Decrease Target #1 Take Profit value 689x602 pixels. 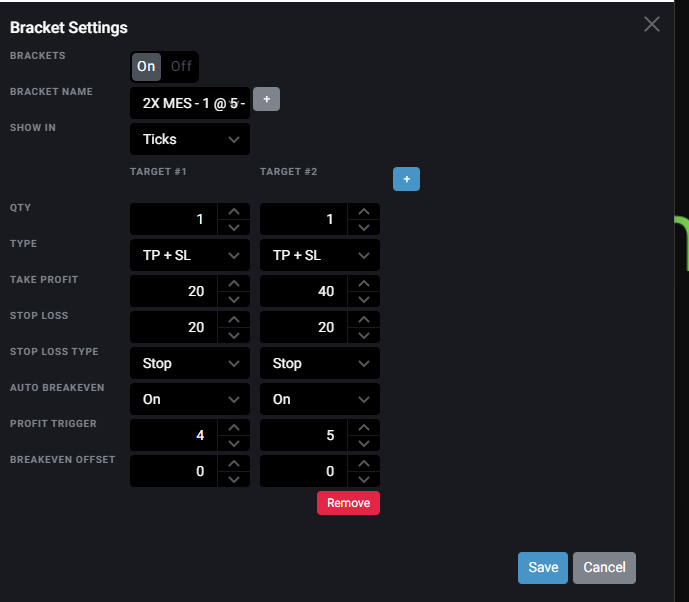[x=234, y=299]
